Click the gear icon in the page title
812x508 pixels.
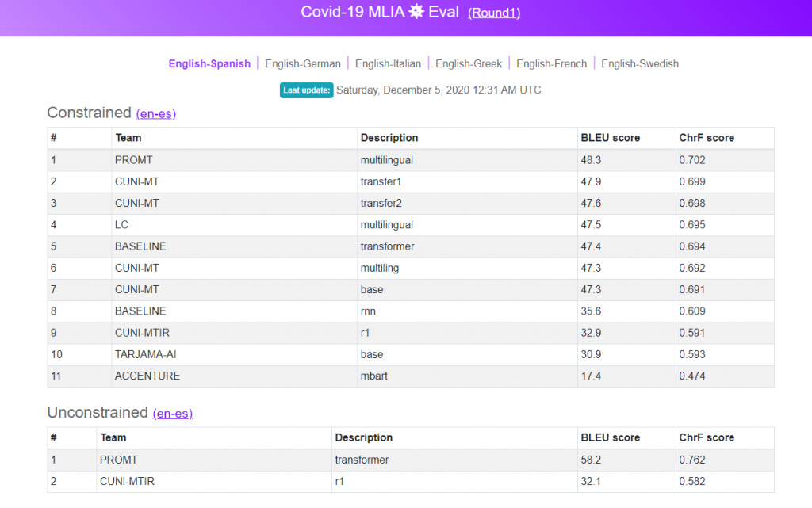click(x=416, y=12)
